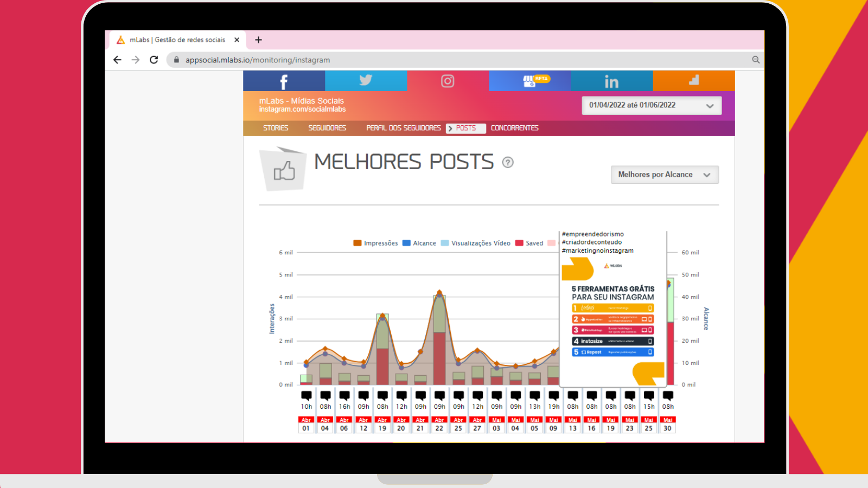Click the chevron next to POSTS
The width and height of the screenshot is (868, 488).
pyautogui.click(x=450, y=128)
